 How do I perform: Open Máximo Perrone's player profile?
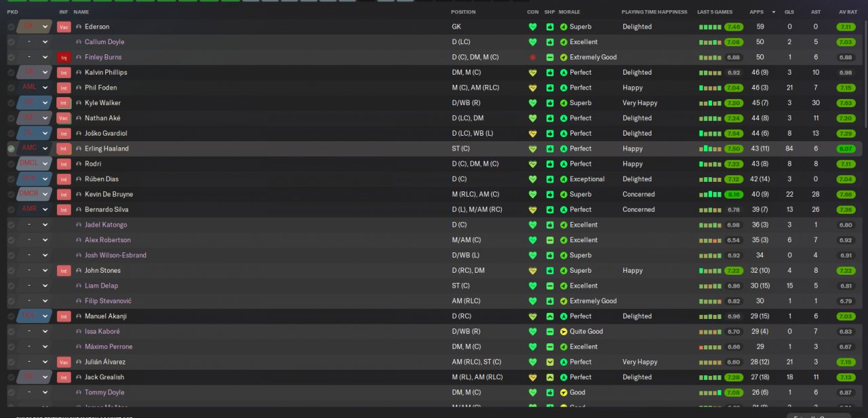coord(108,347)
